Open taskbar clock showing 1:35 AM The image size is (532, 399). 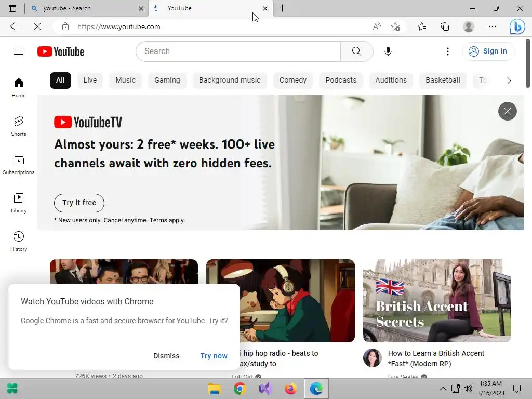(490, 389)
